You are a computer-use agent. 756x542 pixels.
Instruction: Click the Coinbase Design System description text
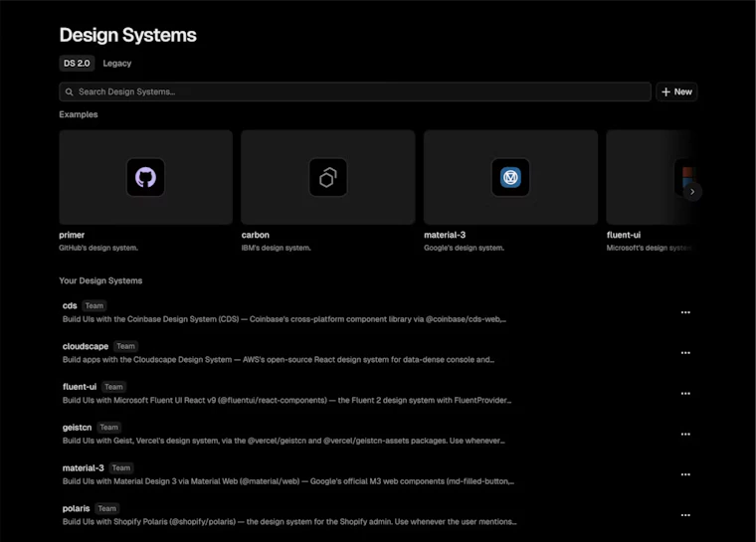[283, 319]
